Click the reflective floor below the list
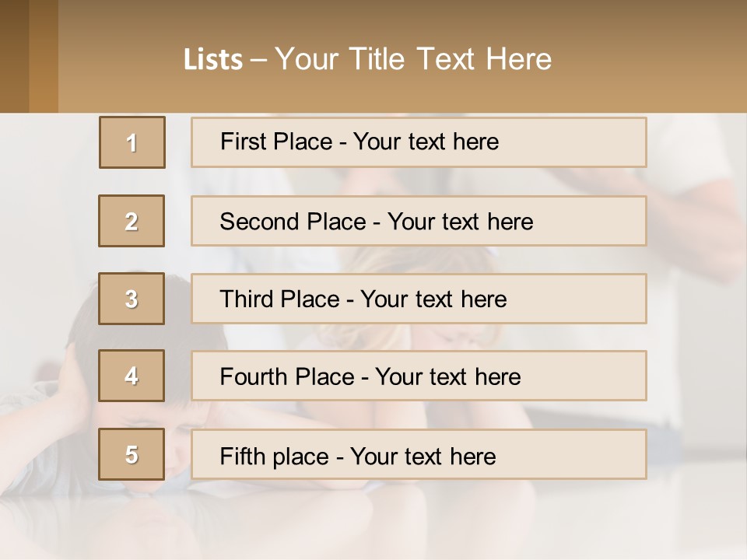Image resolution: width=747 pixels, height=560 pixels. point(373,525)
